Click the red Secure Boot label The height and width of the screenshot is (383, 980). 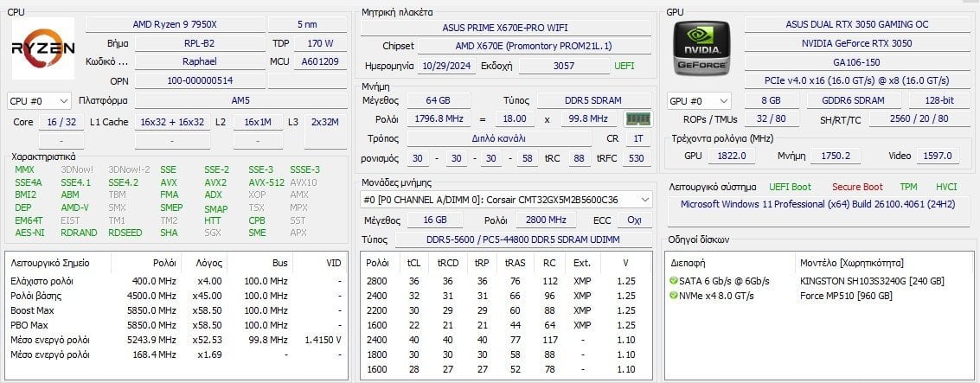click(x=857, y=187)
